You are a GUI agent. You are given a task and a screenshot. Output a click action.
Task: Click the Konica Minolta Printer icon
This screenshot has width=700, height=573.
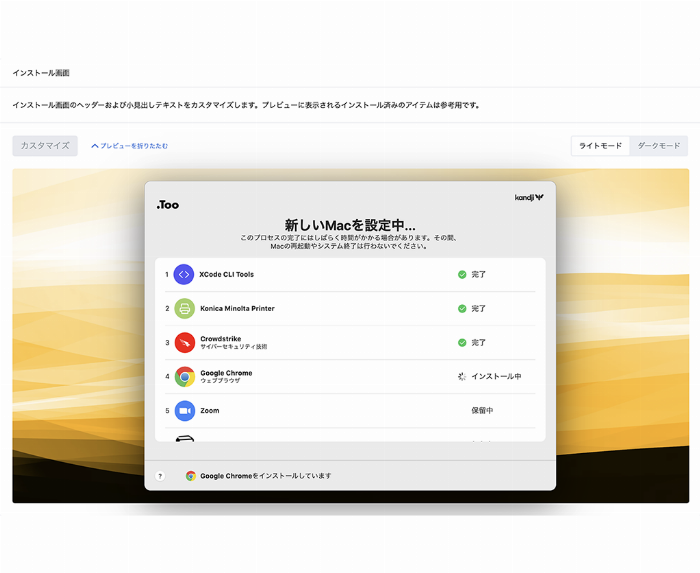click(x=184, y=308)
